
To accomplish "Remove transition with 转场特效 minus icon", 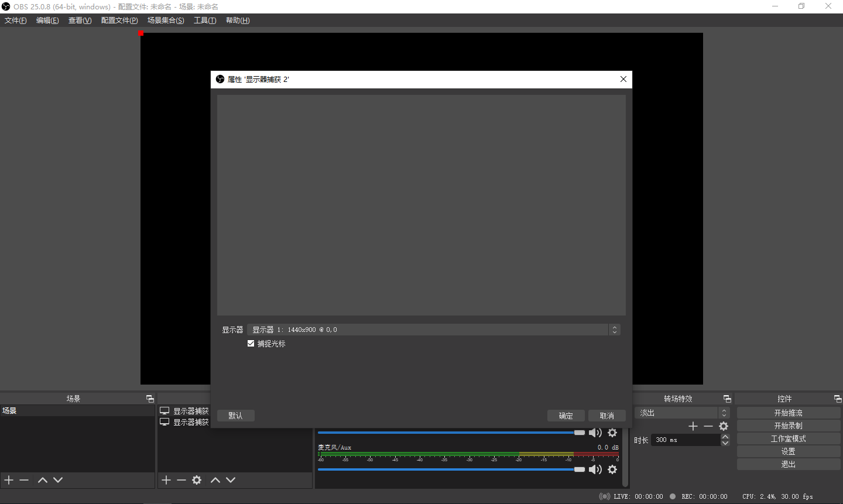I will point(708,426).
